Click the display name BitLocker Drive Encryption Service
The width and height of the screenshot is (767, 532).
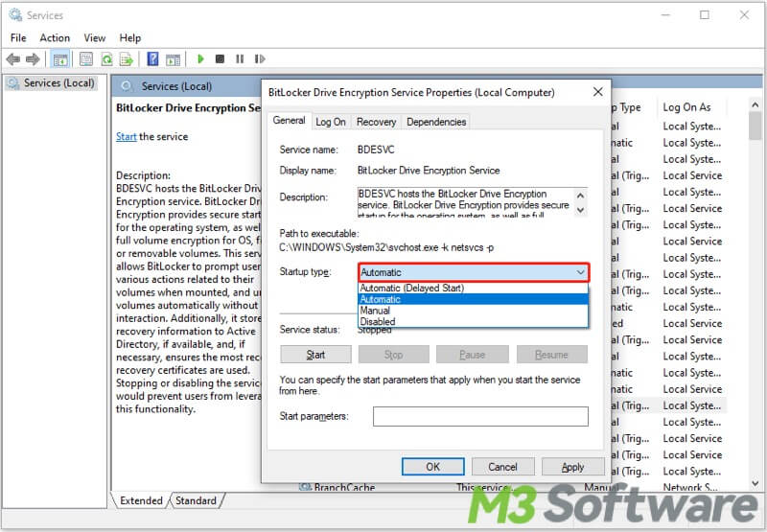tap(429, 171)
